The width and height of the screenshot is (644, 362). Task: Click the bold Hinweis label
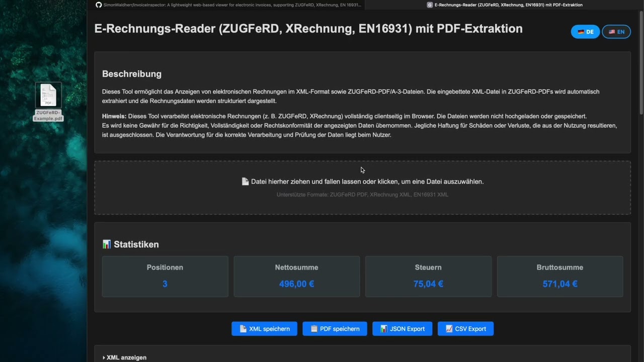click(114, 116)
